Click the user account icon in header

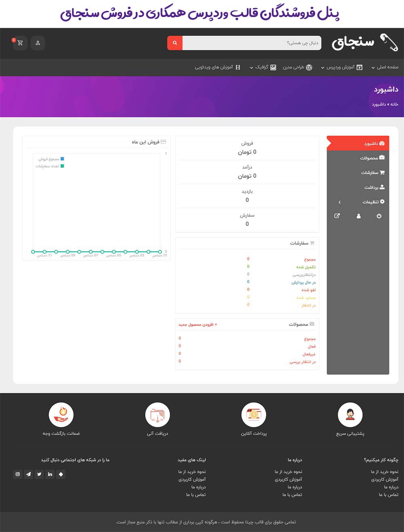click(38, 43)
